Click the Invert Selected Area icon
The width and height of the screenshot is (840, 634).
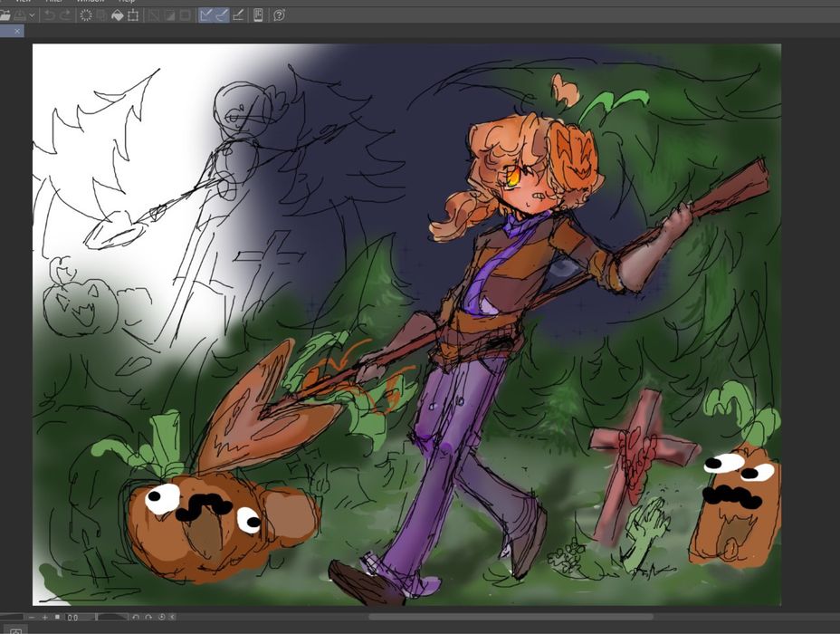coord(169,15)
